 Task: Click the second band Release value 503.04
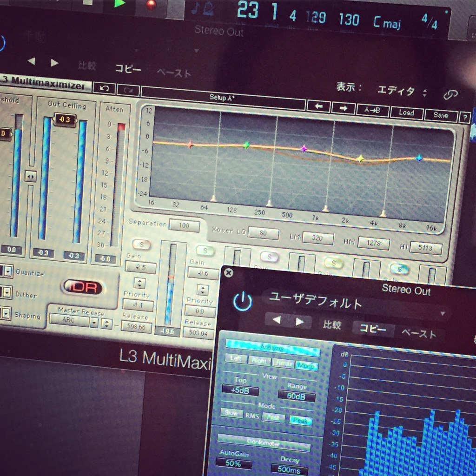[x=198, y=333]
